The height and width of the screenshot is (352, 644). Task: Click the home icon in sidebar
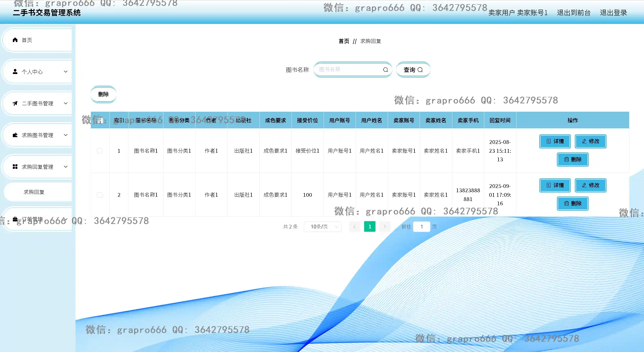click(x=15, y=40)
